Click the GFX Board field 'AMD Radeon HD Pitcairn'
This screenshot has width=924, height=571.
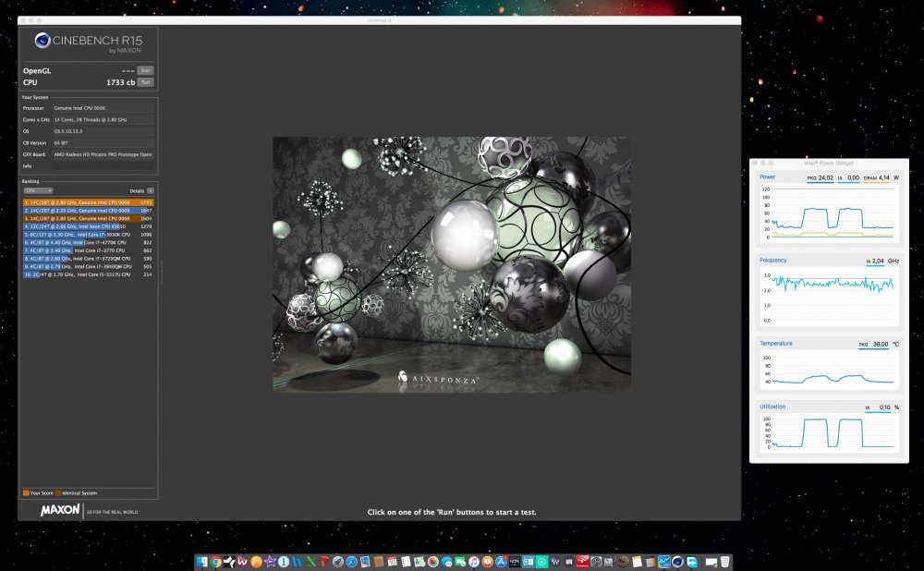[103, 154]
